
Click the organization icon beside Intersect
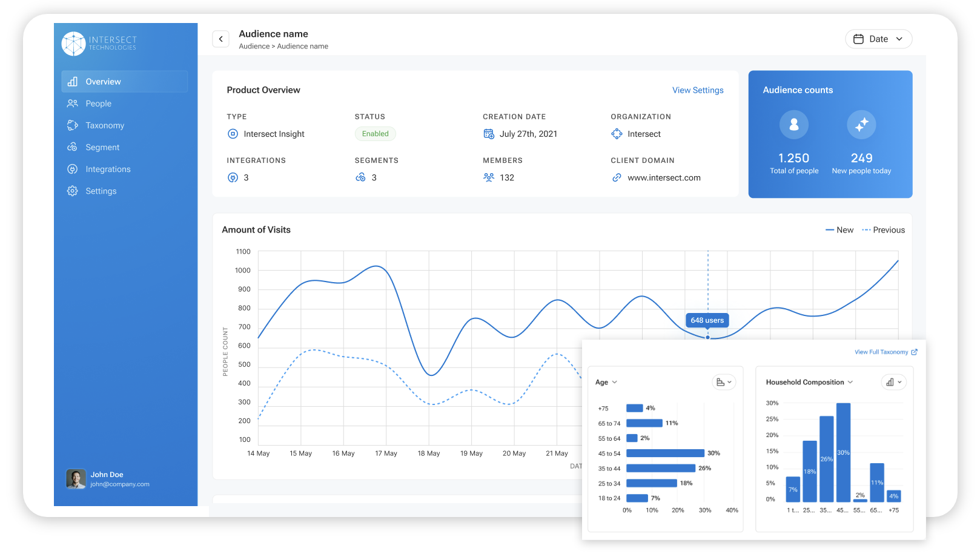coord(617,134)
